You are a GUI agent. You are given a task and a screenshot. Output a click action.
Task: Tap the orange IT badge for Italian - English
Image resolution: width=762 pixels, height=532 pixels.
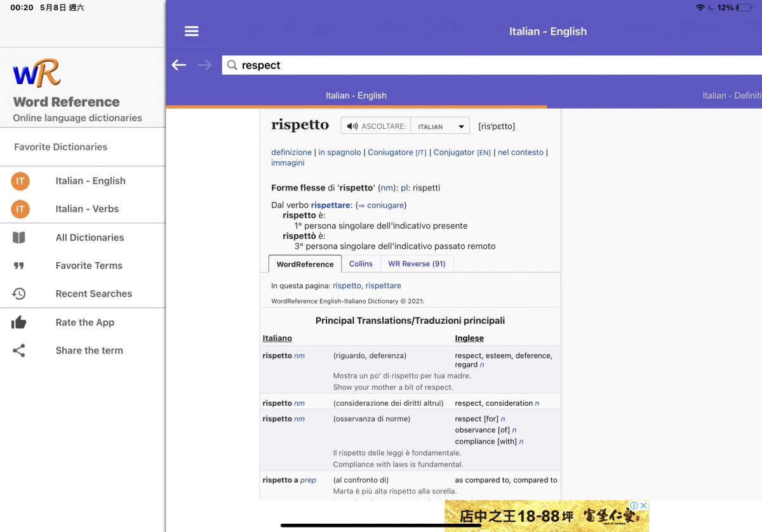(20, 181)
